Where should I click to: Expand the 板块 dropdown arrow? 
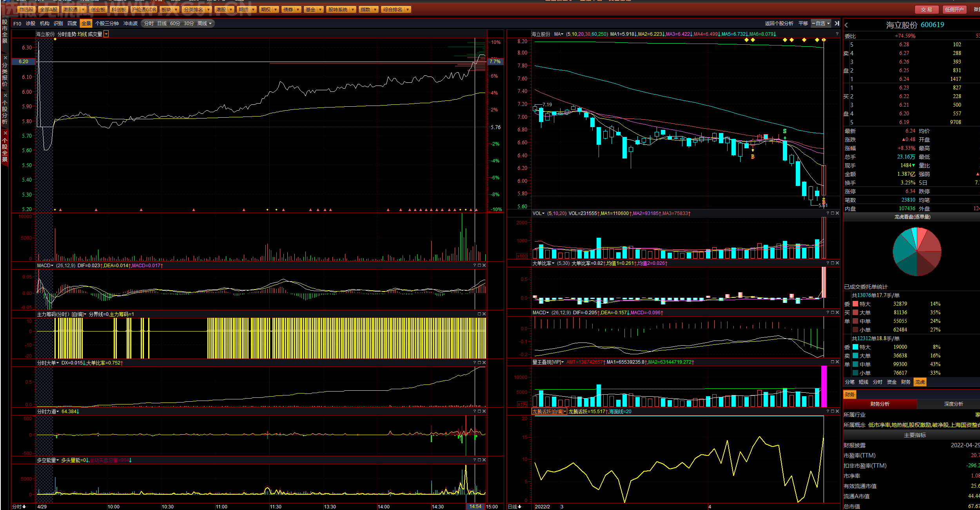[x=176, y=9]
